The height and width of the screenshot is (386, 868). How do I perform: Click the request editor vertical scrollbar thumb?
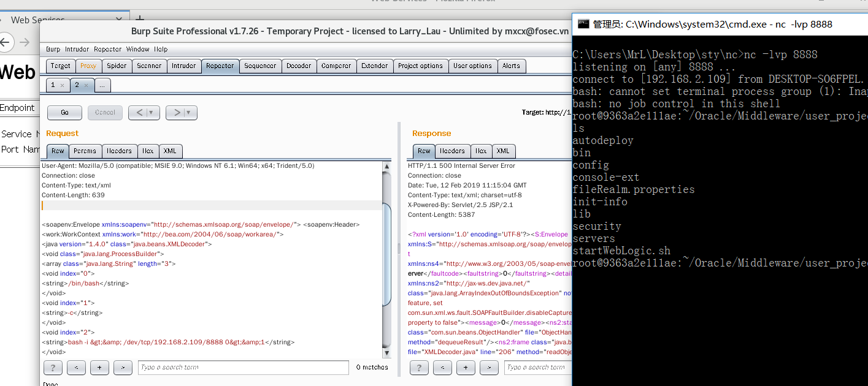pyautogui.click(x=386, y=254)
